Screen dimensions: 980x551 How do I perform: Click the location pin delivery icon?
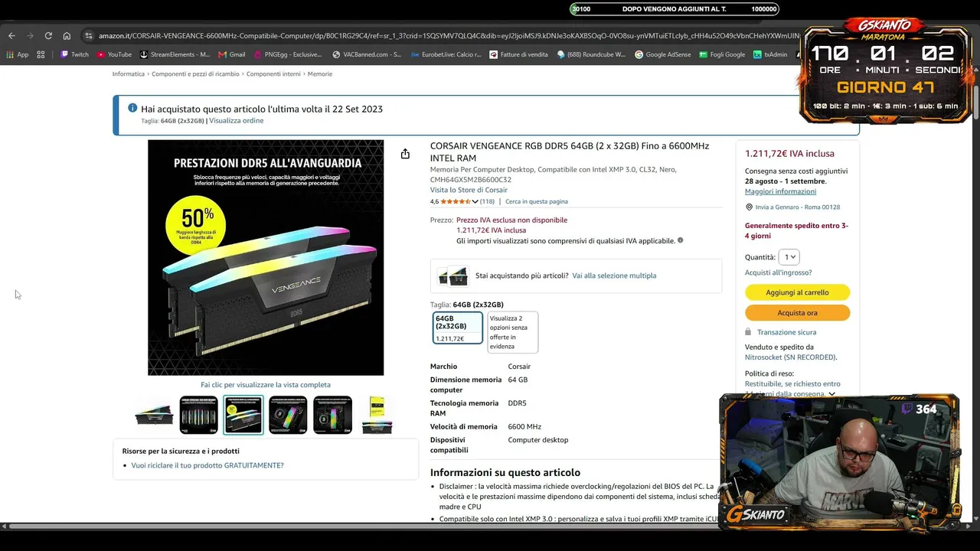(x=749, y=207)
